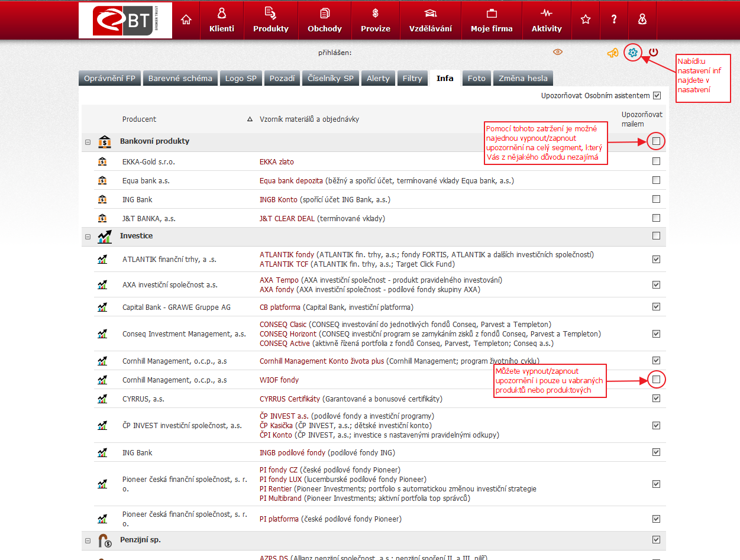Click the eye icon near login status
The image size is (740, 560).
(558, 52)
